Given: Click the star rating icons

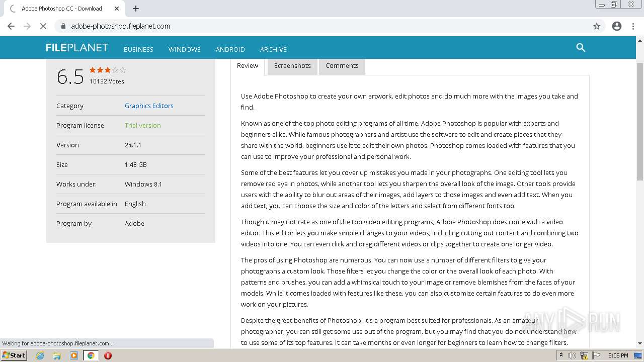Looking at the screenshot, I should [x=108, y=70].
